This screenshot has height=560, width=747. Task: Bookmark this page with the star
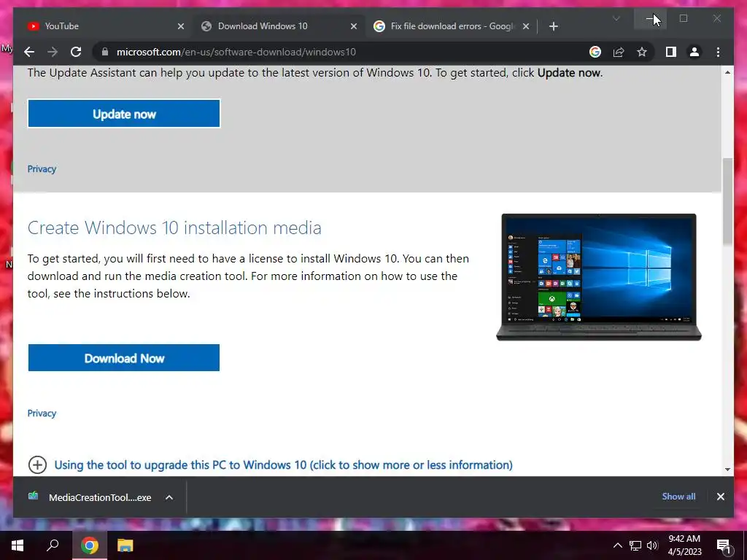(x=642, y=52)
